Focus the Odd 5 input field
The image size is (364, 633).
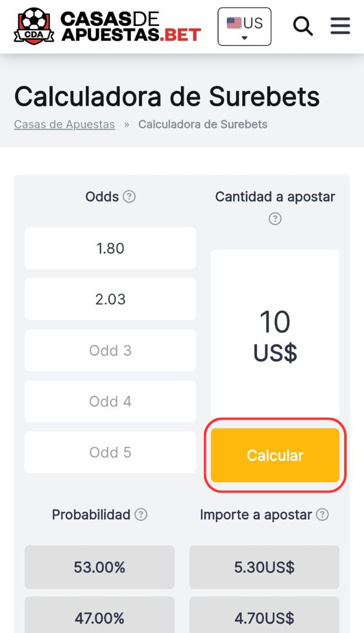(110, 452)
